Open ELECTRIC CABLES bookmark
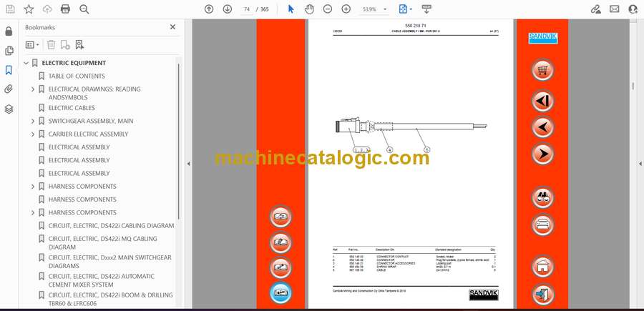The image size is (644, 311). click(72, 108)
